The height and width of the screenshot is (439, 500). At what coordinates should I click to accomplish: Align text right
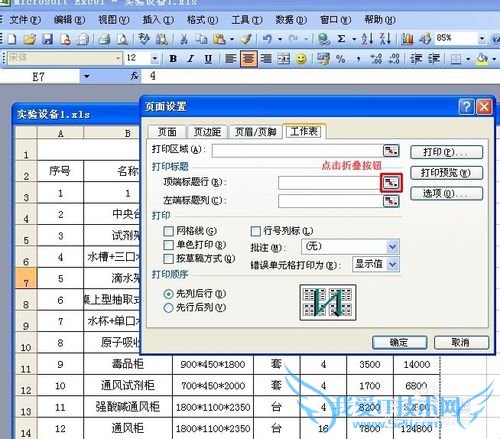point(266,59)
